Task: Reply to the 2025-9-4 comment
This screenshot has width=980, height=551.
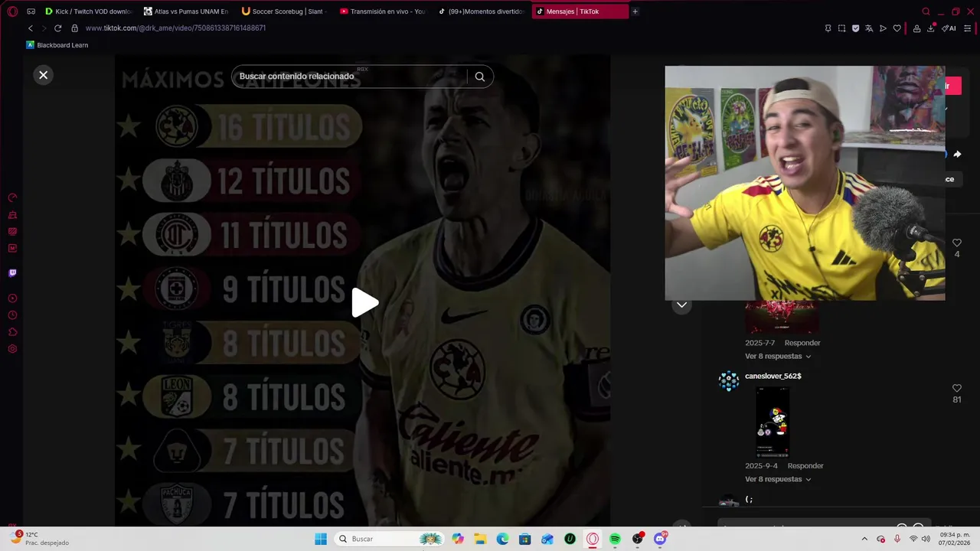Action: (x=805, y=466)
